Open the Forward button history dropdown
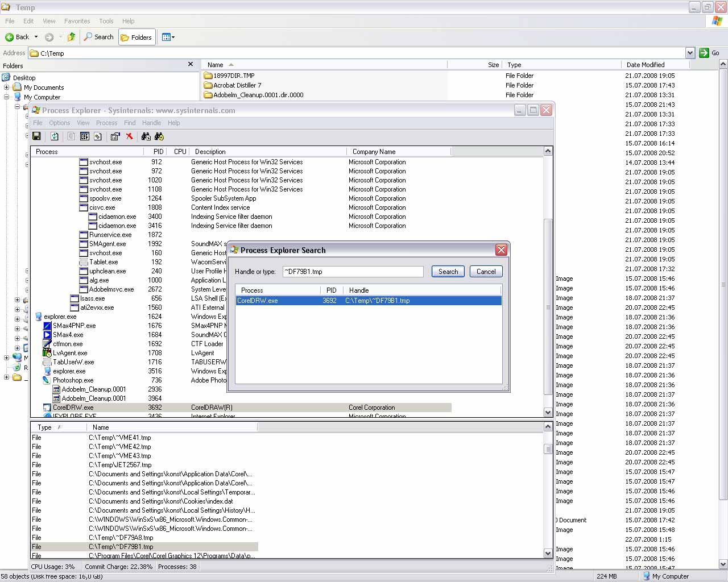The width and height of the screenshot is (728, 582). point(60,37)
